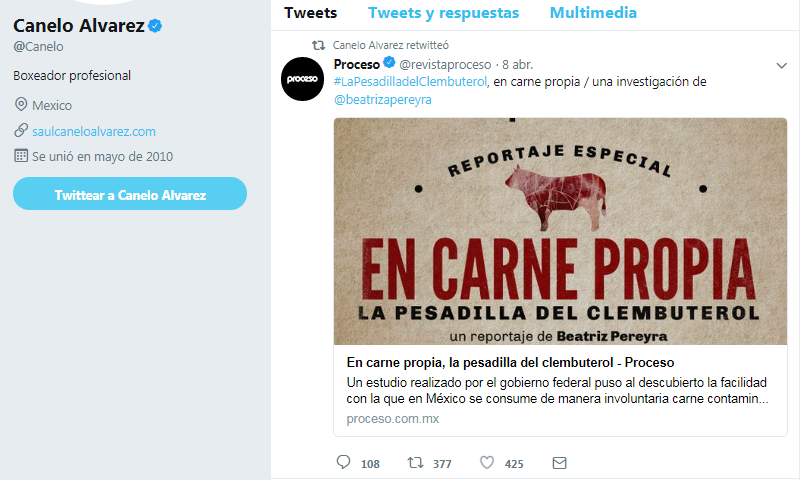Click the website link chain icon
This screenshot has height=480, width=800.
(20, 131)
